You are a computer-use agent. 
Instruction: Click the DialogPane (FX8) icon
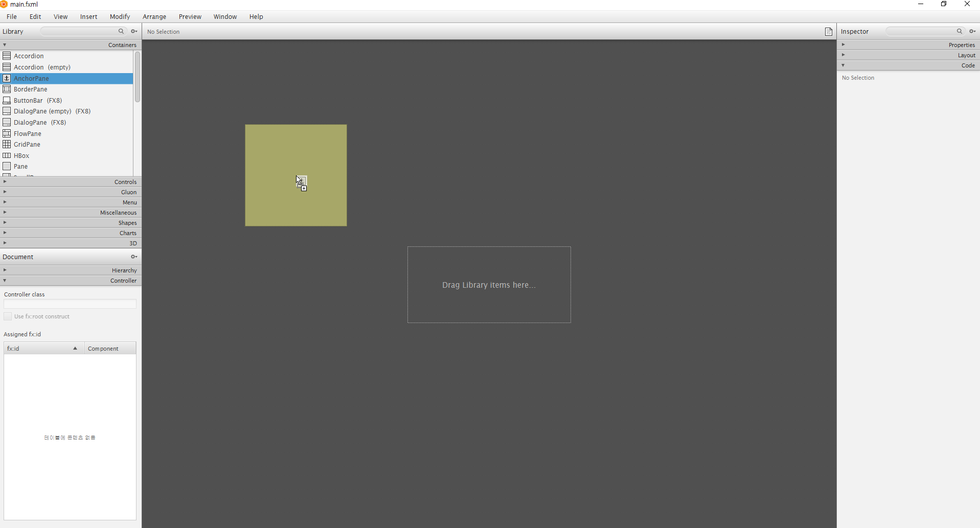7,122
